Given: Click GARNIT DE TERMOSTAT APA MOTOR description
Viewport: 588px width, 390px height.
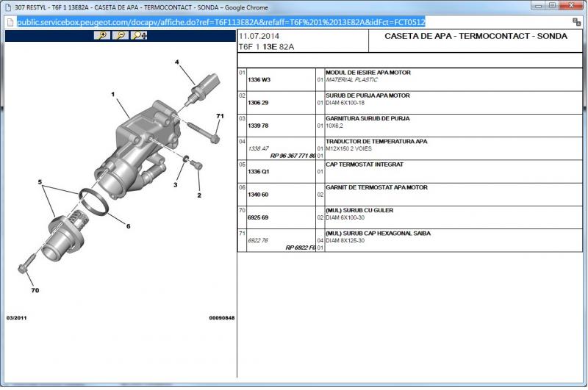Looking at the screenshot, I should click(x=376, y=187).
